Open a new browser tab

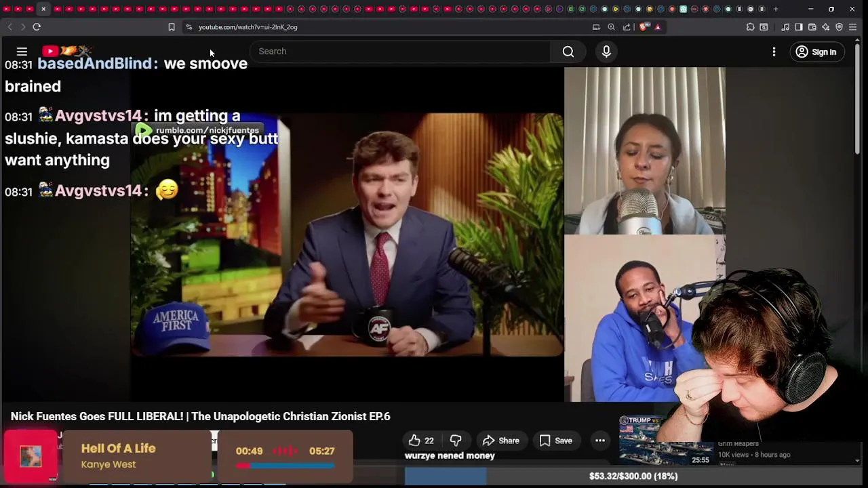[x=776, y=9]
